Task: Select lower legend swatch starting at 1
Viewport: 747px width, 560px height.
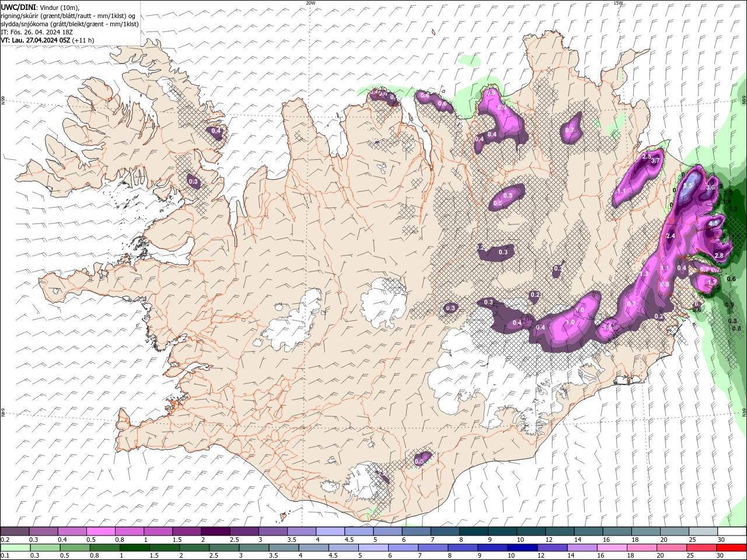Action: (x=135, y=548)
